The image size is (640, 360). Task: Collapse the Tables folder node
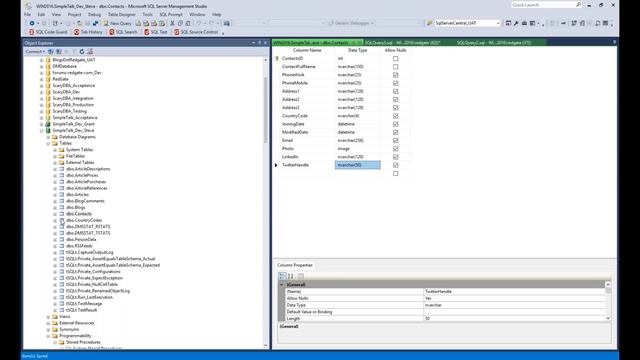click(x=48, y=143)
